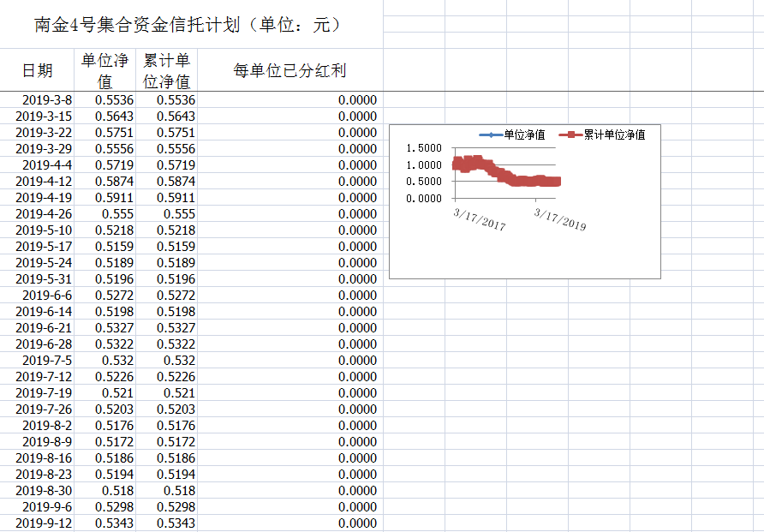Select date cell 2019-8-16
The image size is (764, 532).
(37, 458)
